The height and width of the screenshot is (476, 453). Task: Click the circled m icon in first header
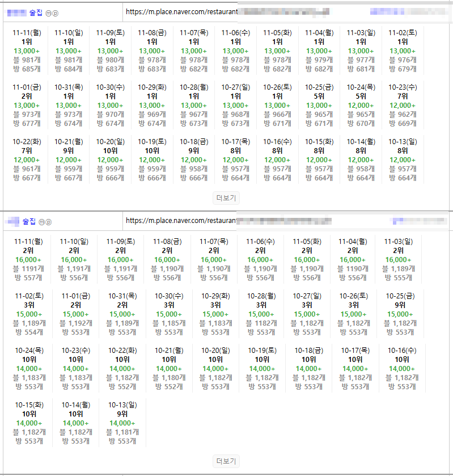pos(48,12)
